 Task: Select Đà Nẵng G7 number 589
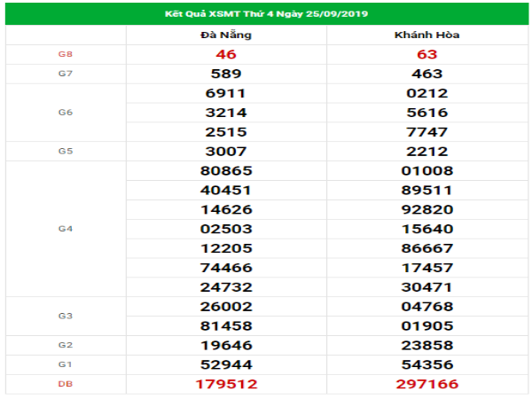point(227,74)
